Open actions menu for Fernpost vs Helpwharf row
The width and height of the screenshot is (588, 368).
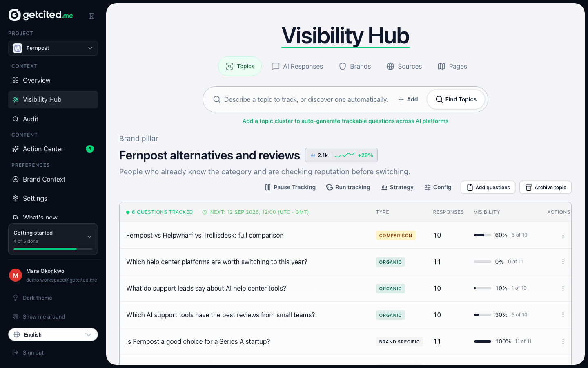(563, 235)
